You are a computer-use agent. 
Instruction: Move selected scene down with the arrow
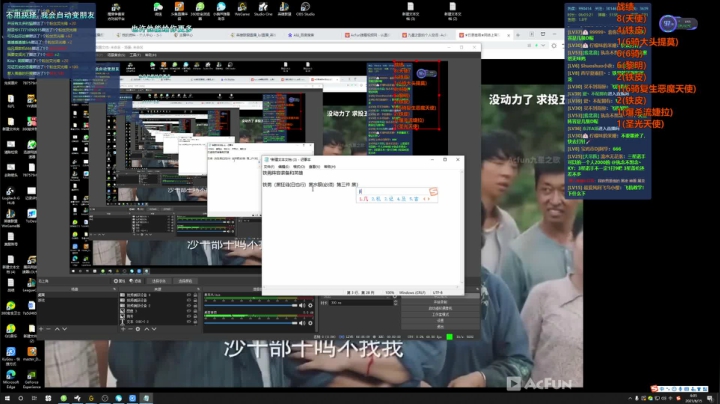click(64, 329)
